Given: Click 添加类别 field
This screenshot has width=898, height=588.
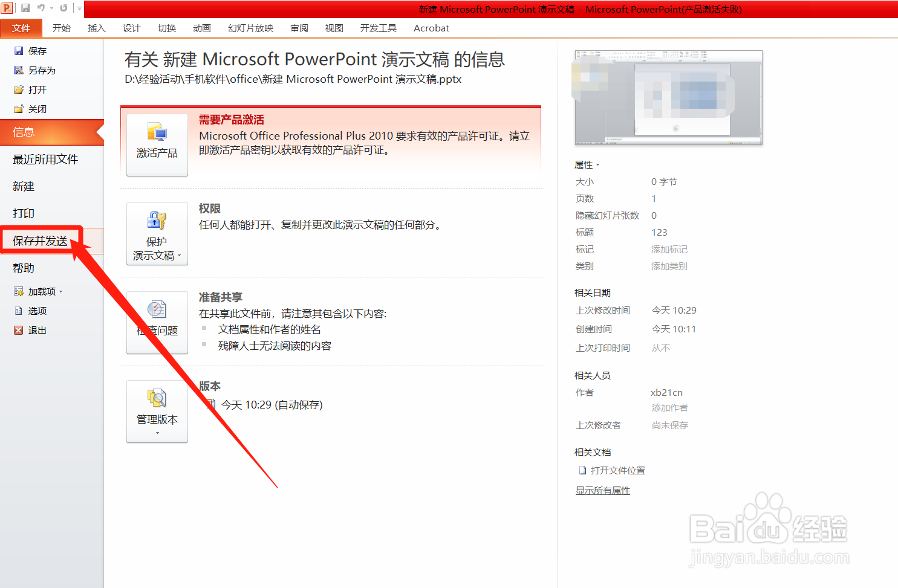Looking at the screenshot, I should click(669, 267).
